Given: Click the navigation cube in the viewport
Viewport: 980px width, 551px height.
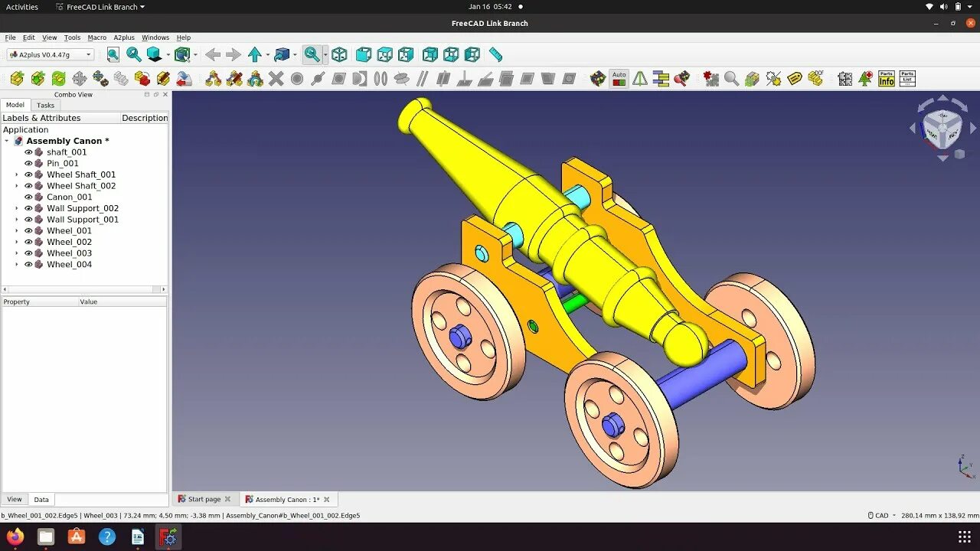Looking at the screenshot, I should pyautogui.click(x=942, y=128).
